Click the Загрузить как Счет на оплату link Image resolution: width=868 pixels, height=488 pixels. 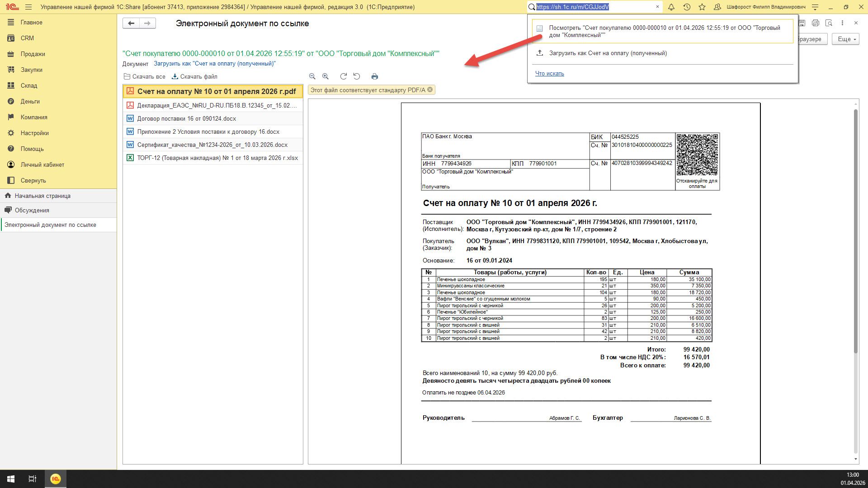pyautogui.click(x=215, y=64)
